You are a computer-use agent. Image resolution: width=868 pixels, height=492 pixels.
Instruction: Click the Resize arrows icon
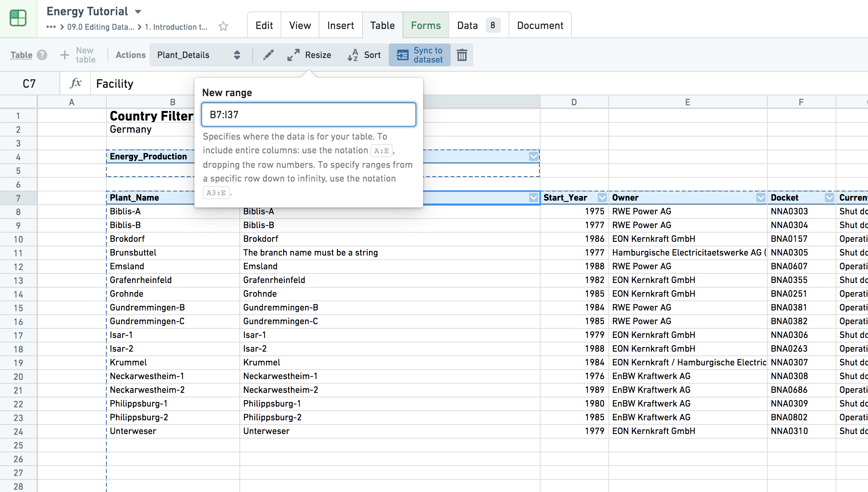coord(293,55)
